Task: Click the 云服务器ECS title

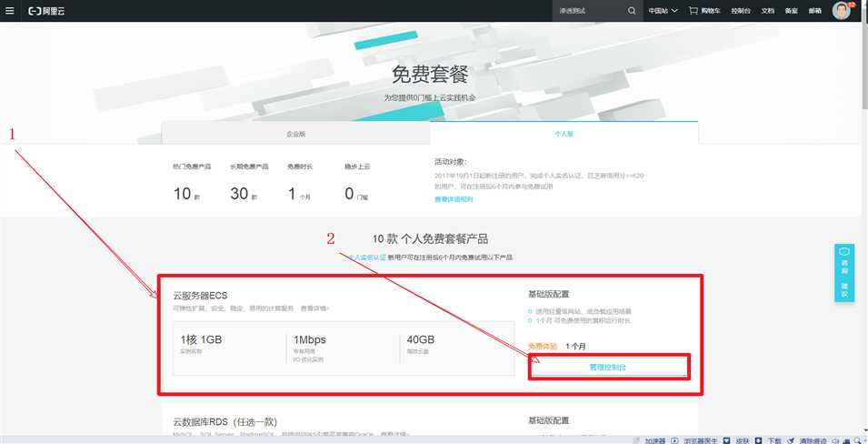Action: click(200, 295)
